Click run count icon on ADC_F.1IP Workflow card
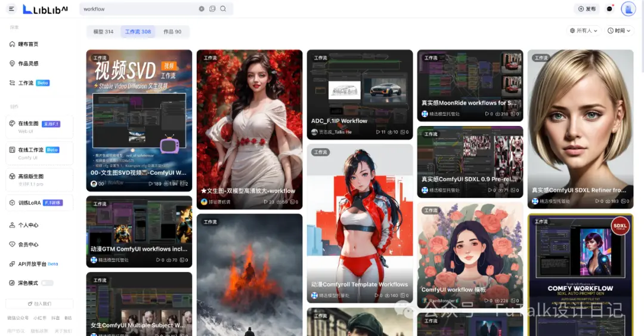This screenshot has width=644, height=336. [x=378, y=132]
